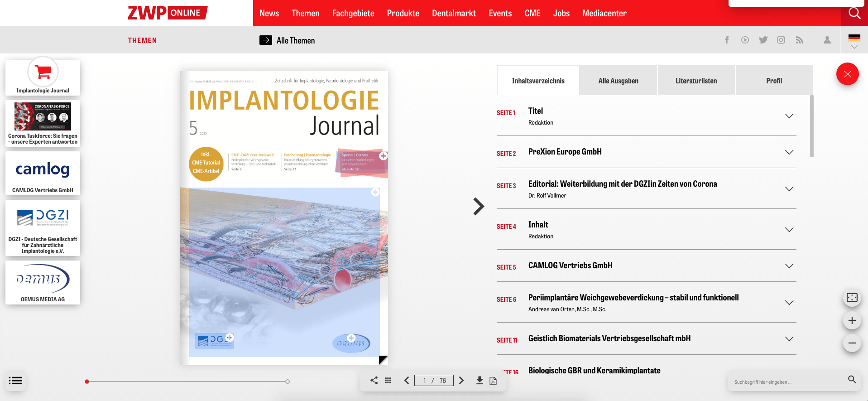Share the publication via share icon

pos(374,380)
